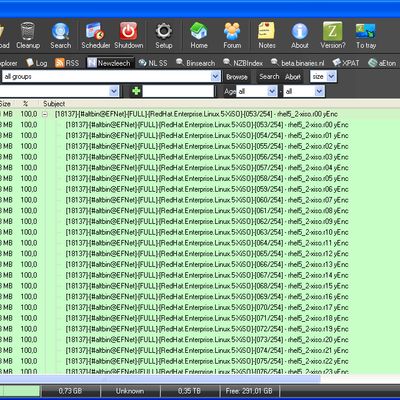Open the Search toolbar icon
The width and height of the screenshot is (400, 400).
(60, 31)
